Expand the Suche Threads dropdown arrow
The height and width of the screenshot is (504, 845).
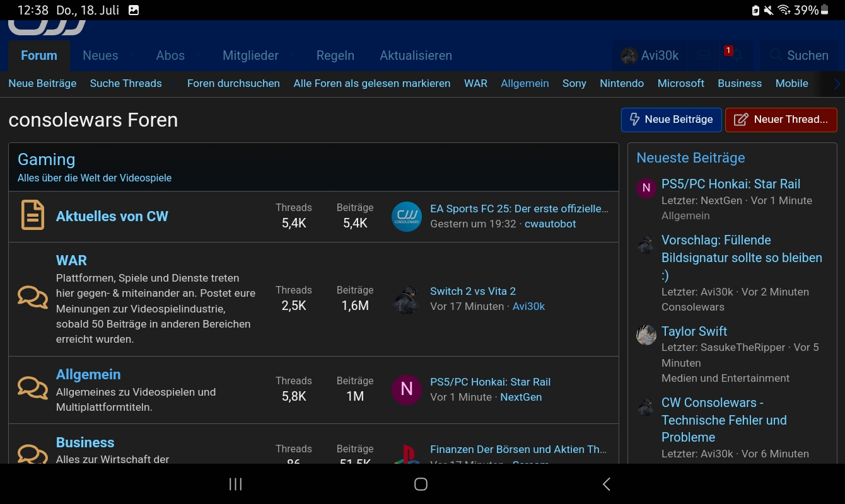(x=172, y=84)
